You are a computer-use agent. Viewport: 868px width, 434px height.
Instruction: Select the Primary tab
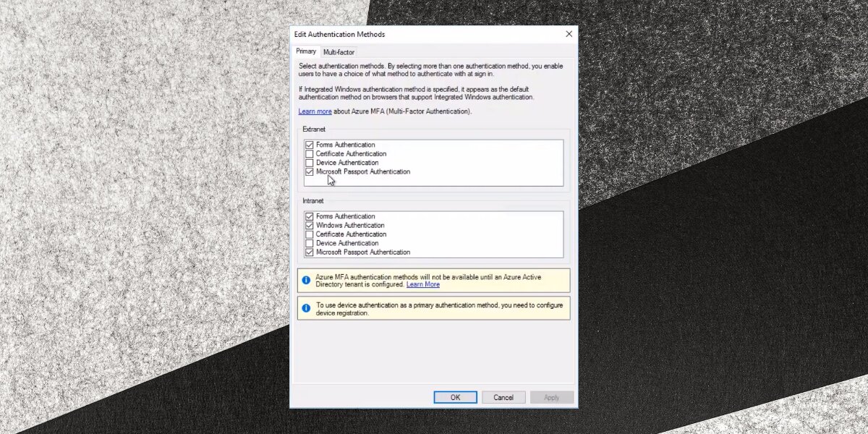pos(306,51)
